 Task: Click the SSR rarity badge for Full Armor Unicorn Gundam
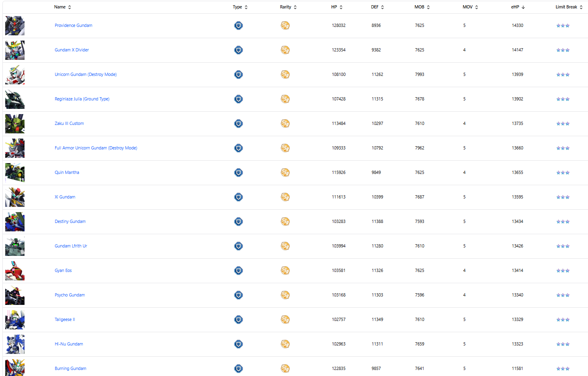[285, 148]
